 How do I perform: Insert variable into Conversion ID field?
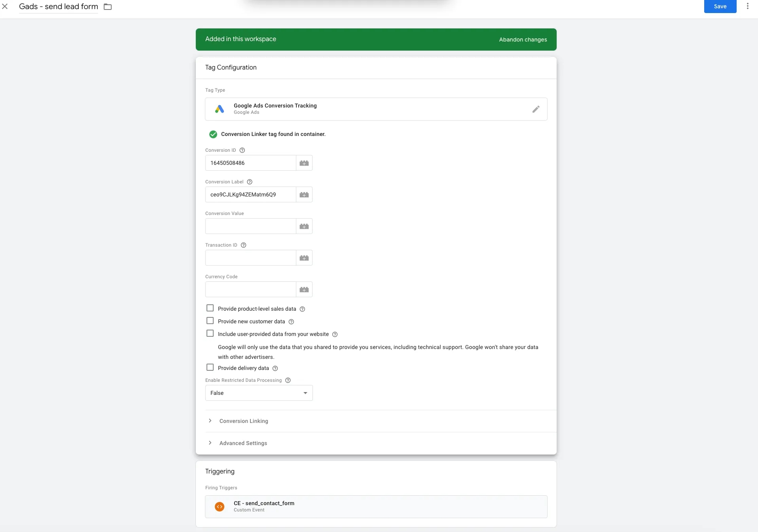point(304,163)
